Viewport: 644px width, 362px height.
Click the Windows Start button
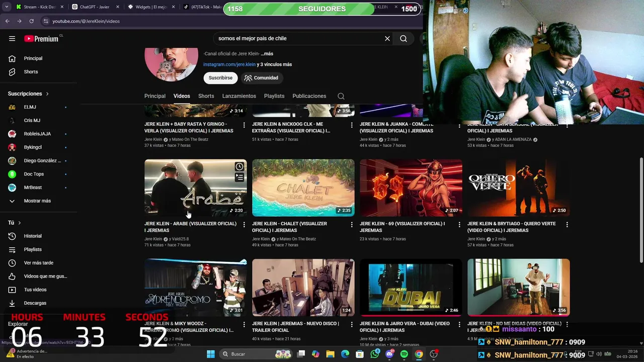(210, 354)
